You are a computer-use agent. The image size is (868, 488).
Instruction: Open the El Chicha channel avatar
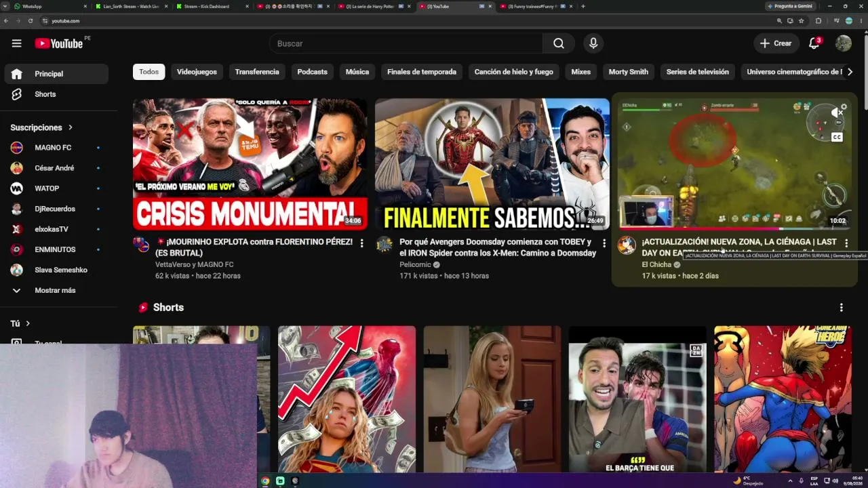(627, 245)
